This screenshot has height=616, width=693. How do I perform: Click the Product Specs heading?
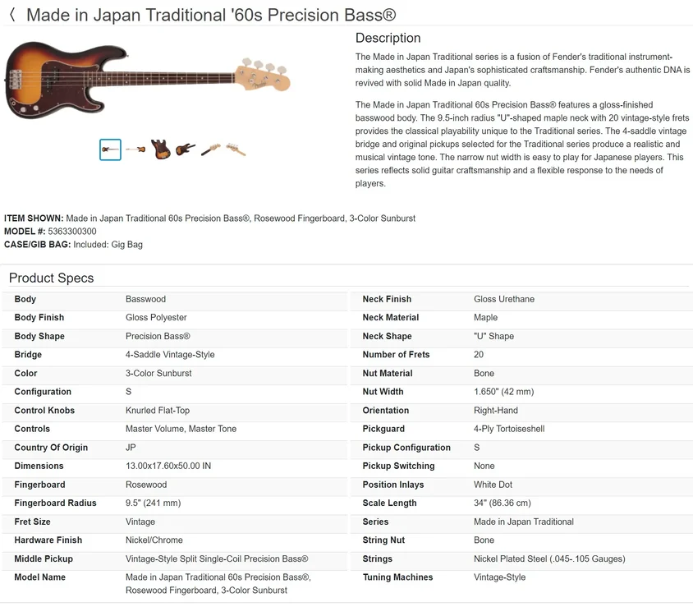pyautogui.click(x=51, y=278)
